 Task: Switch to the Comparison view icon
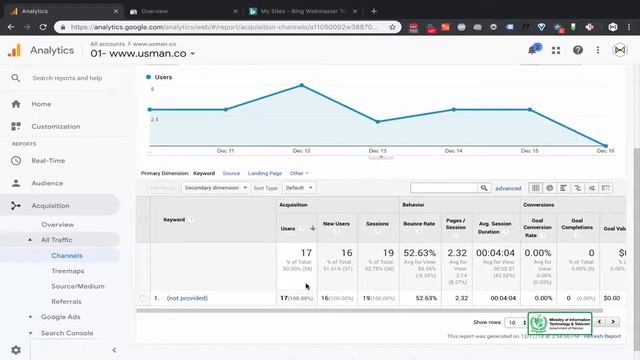pyautogui.click(x=578, y=188)
